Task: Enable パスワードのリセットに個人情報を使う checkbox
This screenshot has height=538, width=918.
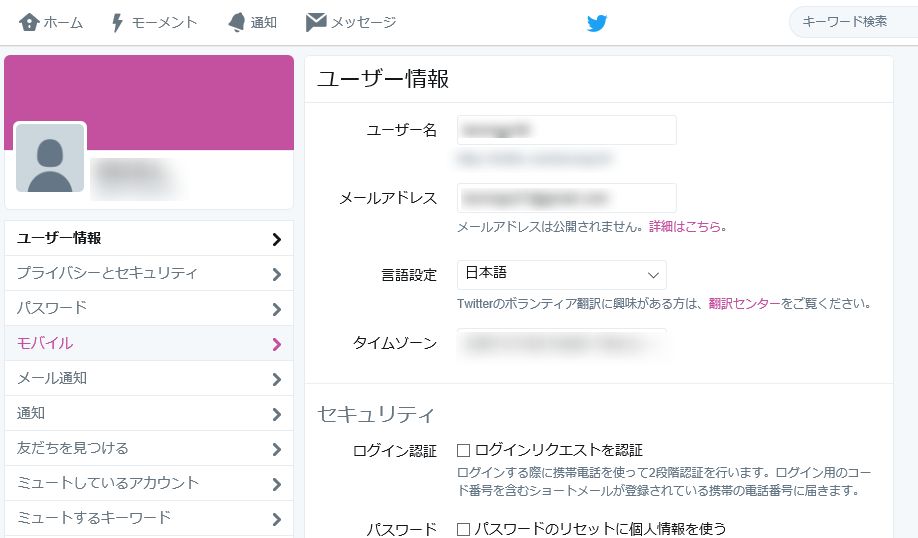Action: (464, 529)
